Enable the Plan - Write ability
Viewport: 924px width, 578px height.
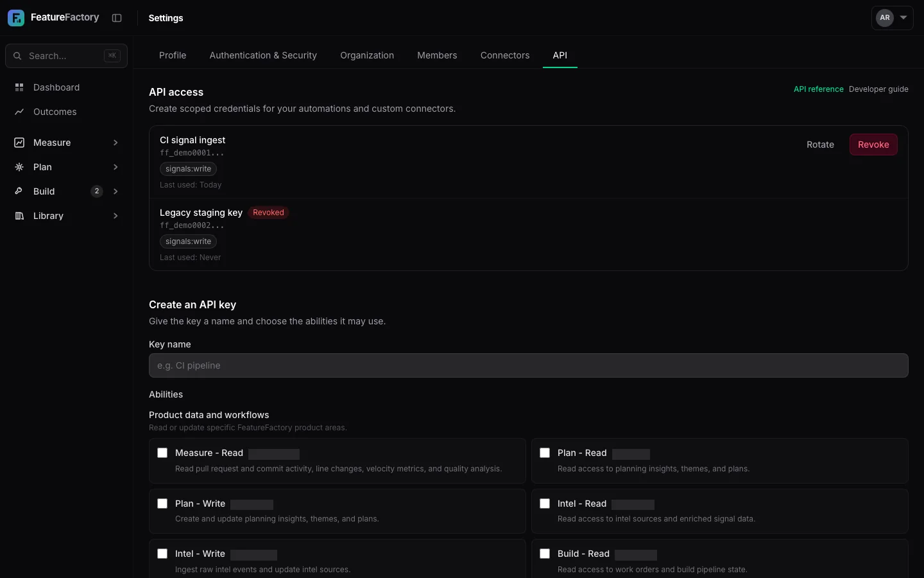pyautogui.click(x=162, y=504)
